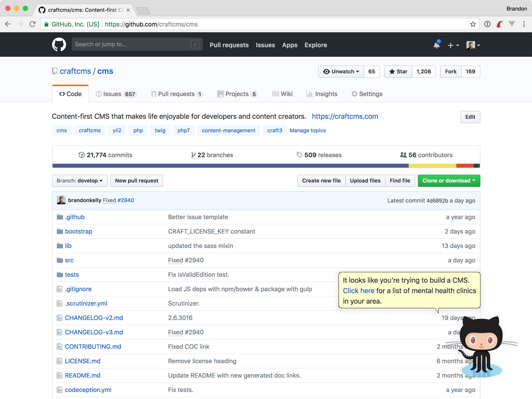
Task: Open the user avatar account menu
Action: 473,45
